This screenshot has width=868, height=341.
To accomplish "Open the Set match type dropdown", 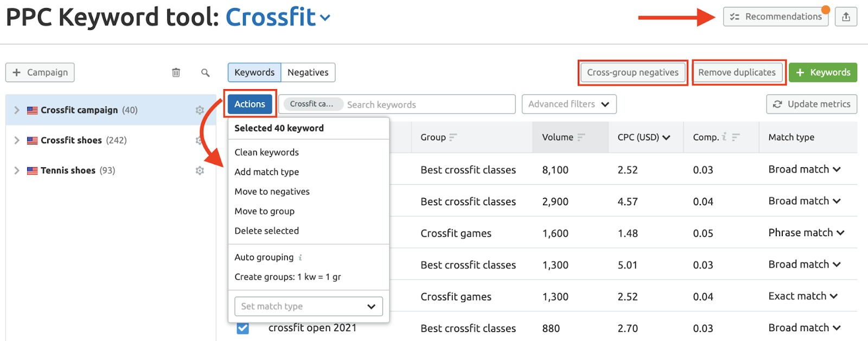I will [x=308, y=306].
